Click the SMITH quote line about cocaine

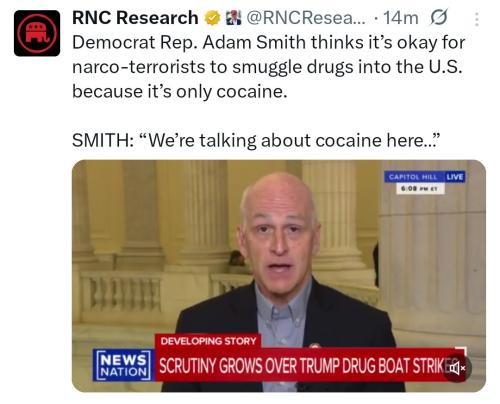click(x=256, y=140)
